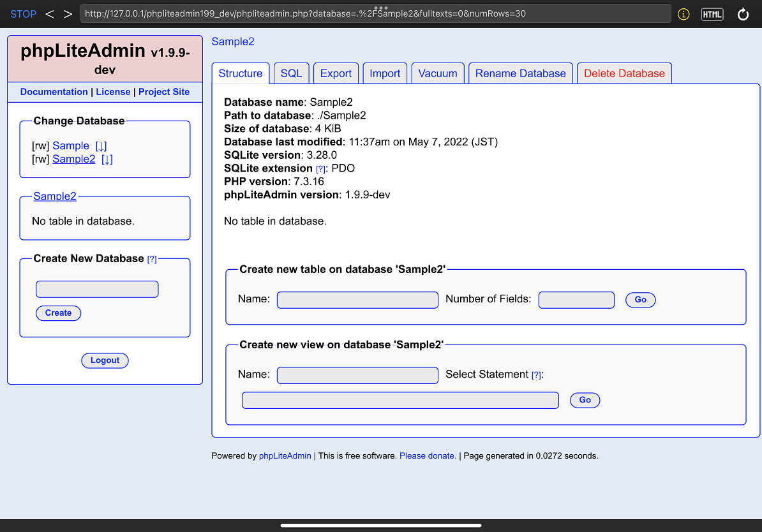Focus the new view Name field
762x532 pixels.
[x=357, y=375]
